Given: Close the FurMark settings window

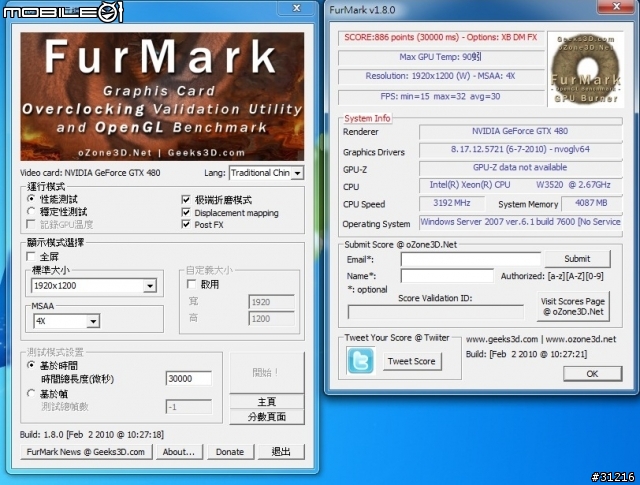Looking at the screenshot, I should coord(297,8).
